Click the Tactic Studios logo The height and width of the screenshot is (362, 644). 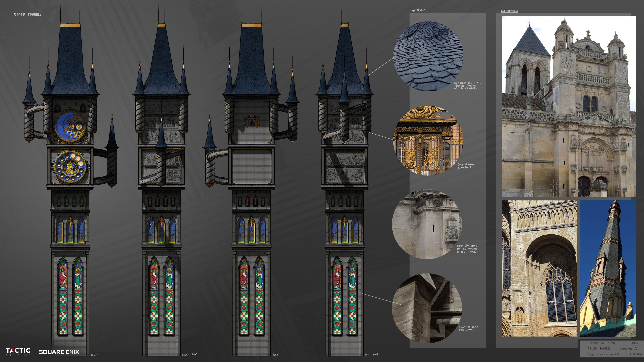18,352
